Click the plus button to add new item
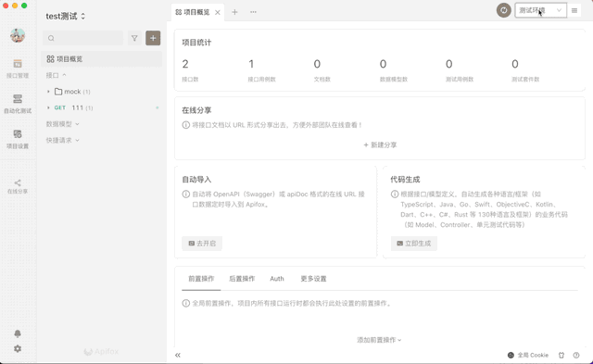The height and width of the screenshot is (364, 593). point(153,38)
